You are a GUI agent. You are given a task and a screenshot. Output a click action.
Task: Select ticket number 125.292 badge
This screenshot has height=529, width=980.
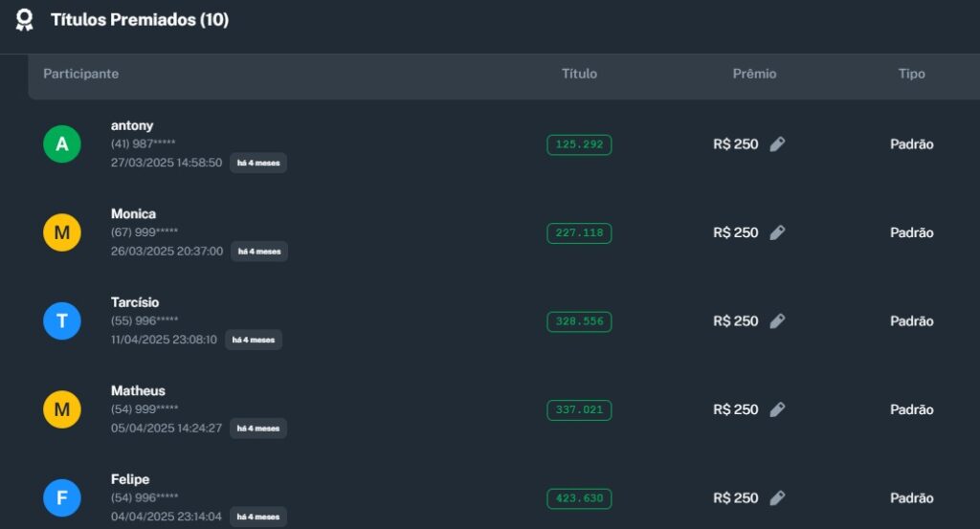579,144
